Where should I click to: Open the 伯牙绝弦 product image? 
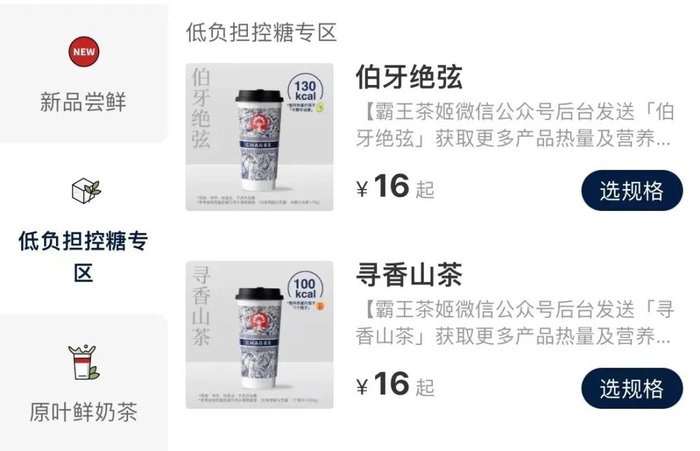[259, 137]
